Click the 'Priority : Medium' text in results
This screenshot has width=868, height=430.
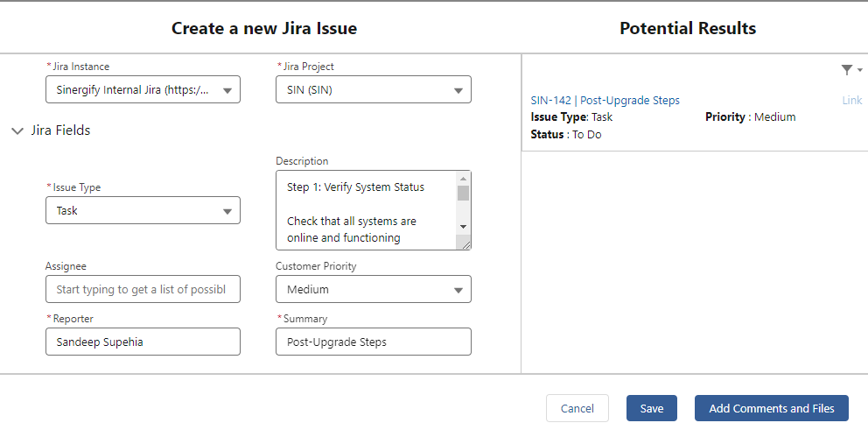(751, 117)
